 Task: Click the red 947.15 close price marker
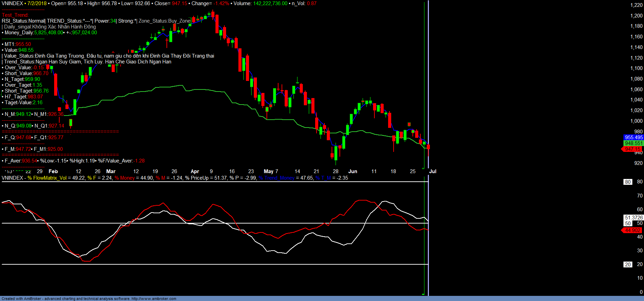632,149
